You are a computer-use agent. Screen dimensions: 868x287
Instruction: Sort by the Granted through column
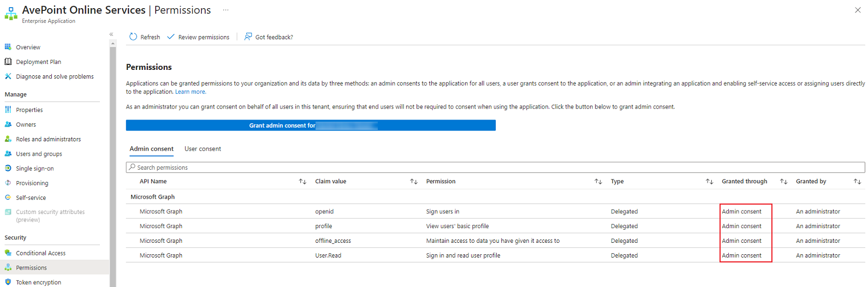point(783,182)
